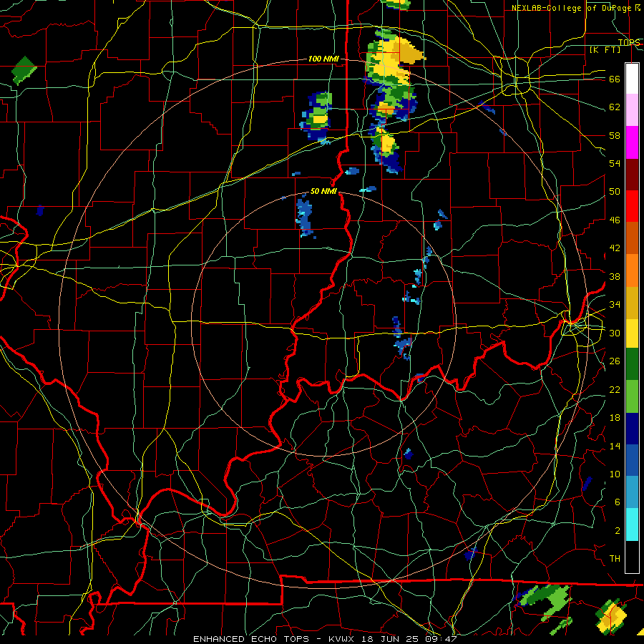The image size is (644, 644).
Task: Click the "42" legend value
Action: click(x=615, y=248)
